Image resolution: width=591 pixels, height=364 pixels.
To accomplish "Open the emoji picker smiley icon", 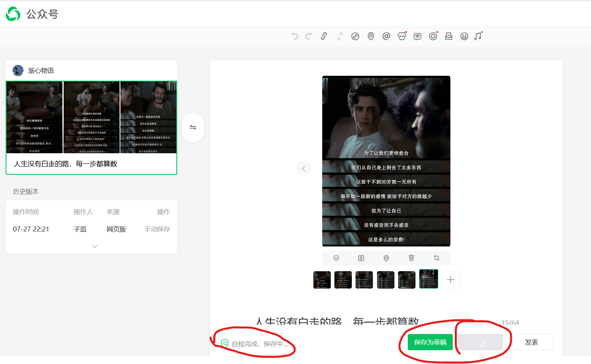I will (464, 36).
